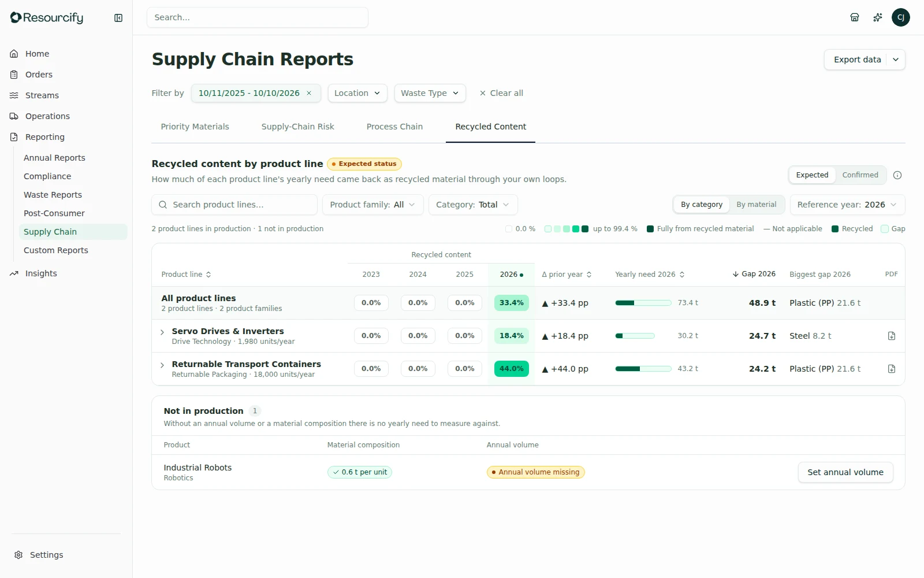Open the store icon in header
Image resolution: width=924 pixels, height=578 pixels.
point(855,17)
